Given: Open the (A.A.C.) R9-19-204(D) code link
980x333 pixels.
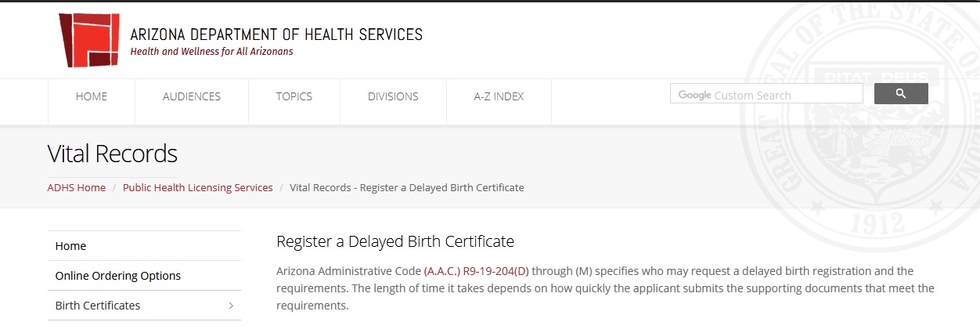Looking at the screenshot, I should coord(476,271).
